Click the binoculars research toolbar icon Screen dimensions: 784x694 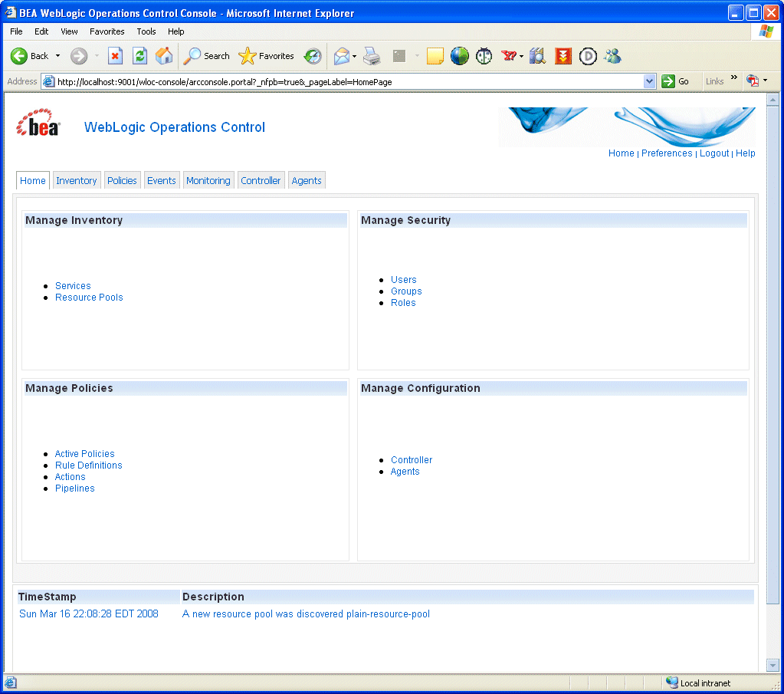point(537,56)
